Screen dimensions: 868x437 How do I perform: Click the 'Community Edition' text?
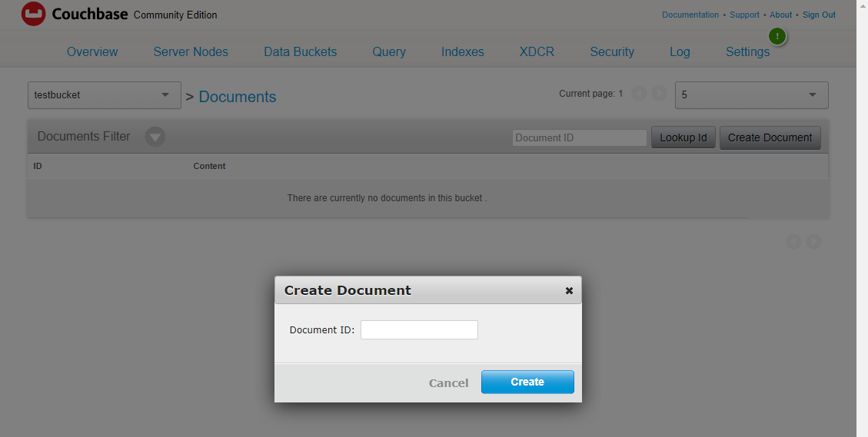(x=175, y=15)
